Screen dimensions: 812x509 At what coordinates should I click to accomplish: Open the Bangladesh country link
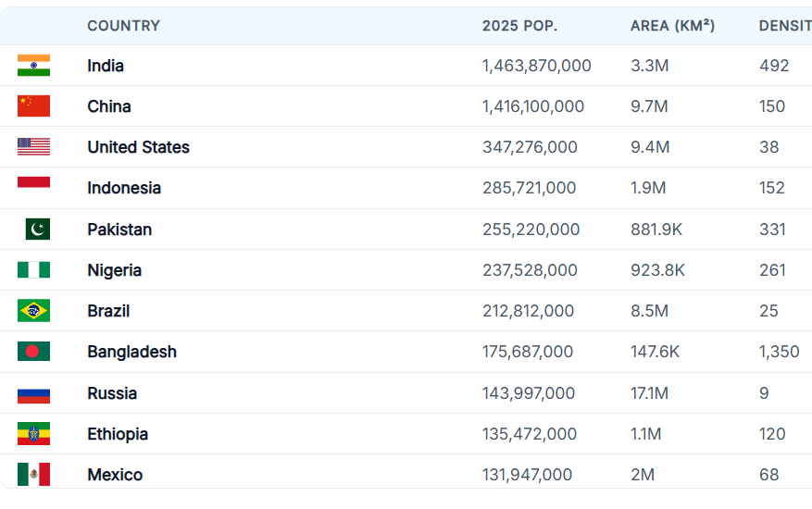[131, 352]
